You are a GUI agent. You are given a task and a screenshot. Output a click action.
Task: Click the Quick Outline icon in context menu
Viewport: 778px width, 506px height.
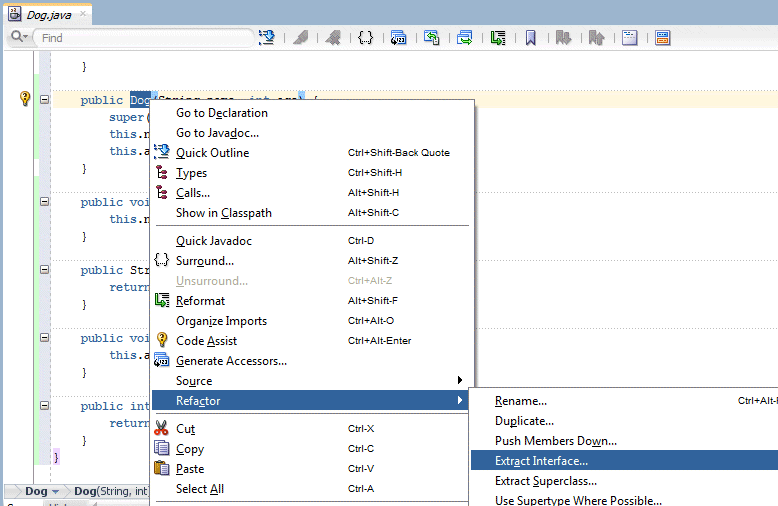point(162,151)
